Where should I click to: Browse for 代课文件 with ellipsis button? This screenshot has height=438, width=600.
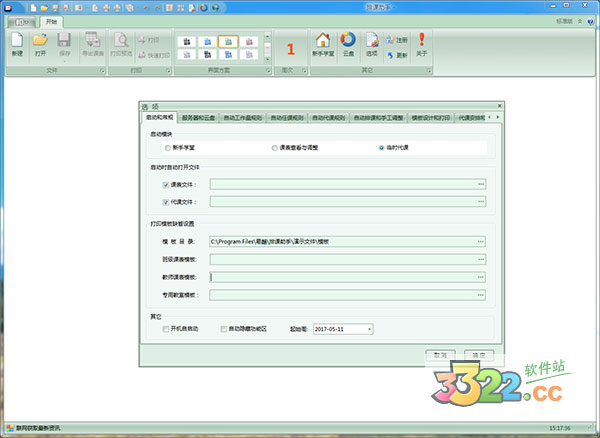coord(481,202)
